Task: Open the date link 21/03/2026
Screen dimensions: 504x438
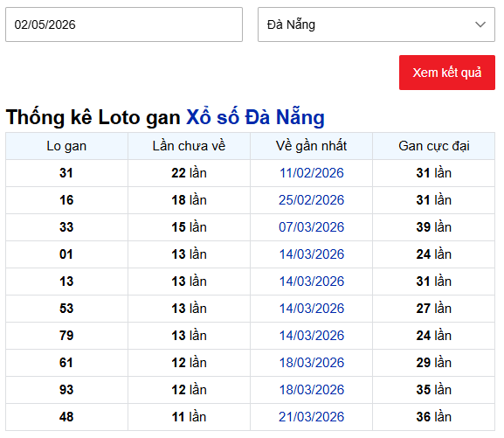Action: [311, 417]
